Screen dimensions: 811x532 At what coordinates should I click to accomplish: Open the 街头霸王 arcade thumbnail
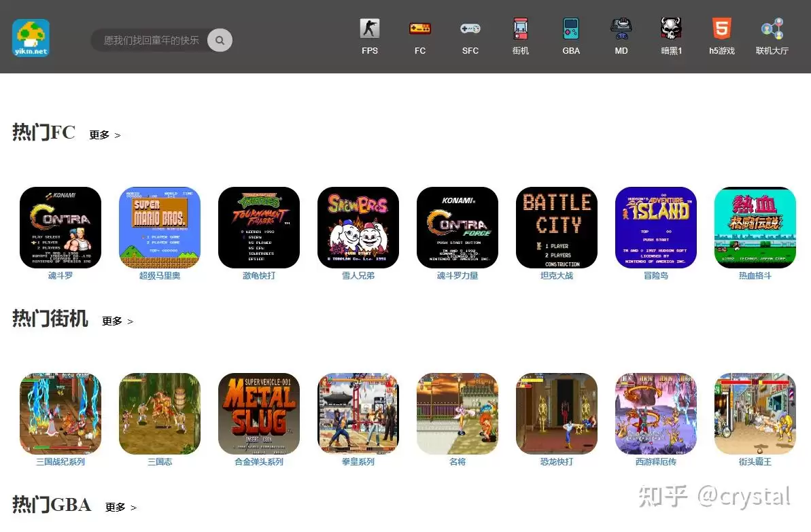point(755,414)
